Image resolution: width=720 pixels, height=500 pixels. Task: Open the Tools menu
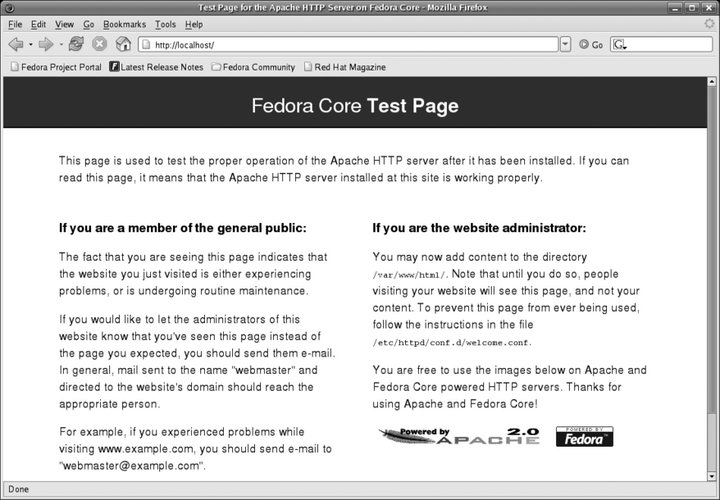(x=165, y=24)
